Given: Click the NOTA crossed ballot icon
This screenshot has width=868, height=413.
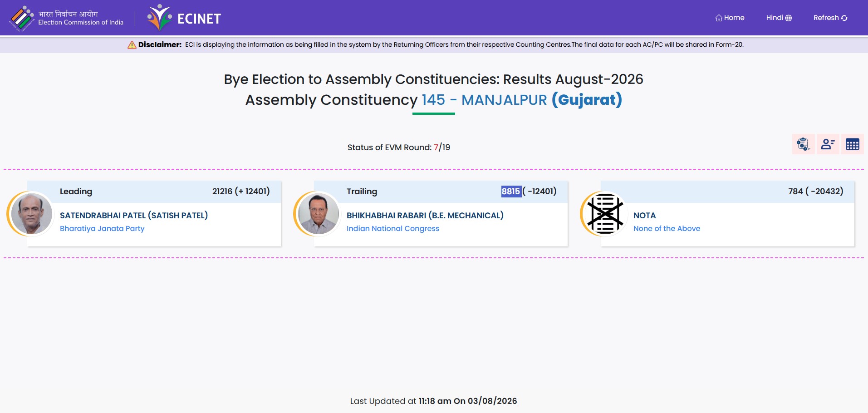Looking at the screenshot, I should coord(605,214).
